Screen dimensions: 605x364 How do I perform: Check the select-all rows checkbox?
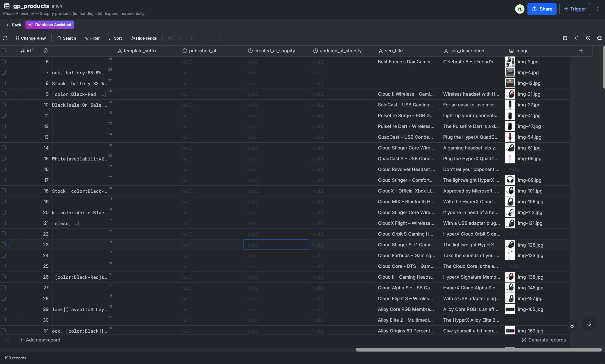(x=3, y=51)
